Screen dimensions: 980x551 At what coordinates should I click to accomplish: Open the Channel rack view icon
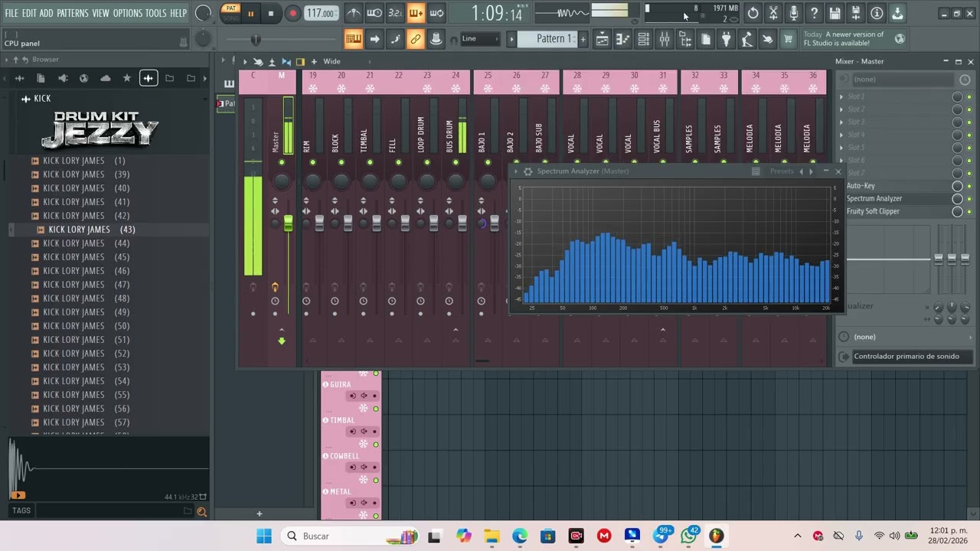(644, 39)
